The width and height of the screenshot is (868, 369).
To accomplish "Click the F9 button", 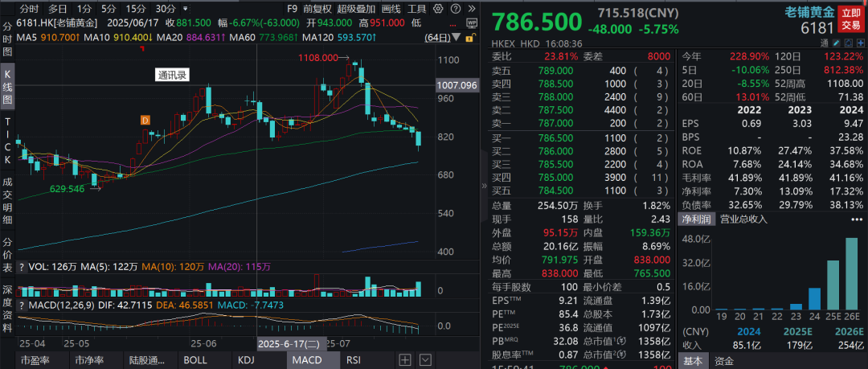I will [293, 9].
